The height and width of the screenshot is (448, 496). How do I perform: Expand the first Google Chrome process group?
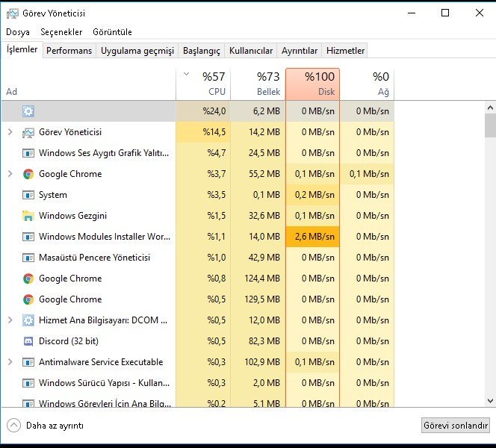coord(10,174)
